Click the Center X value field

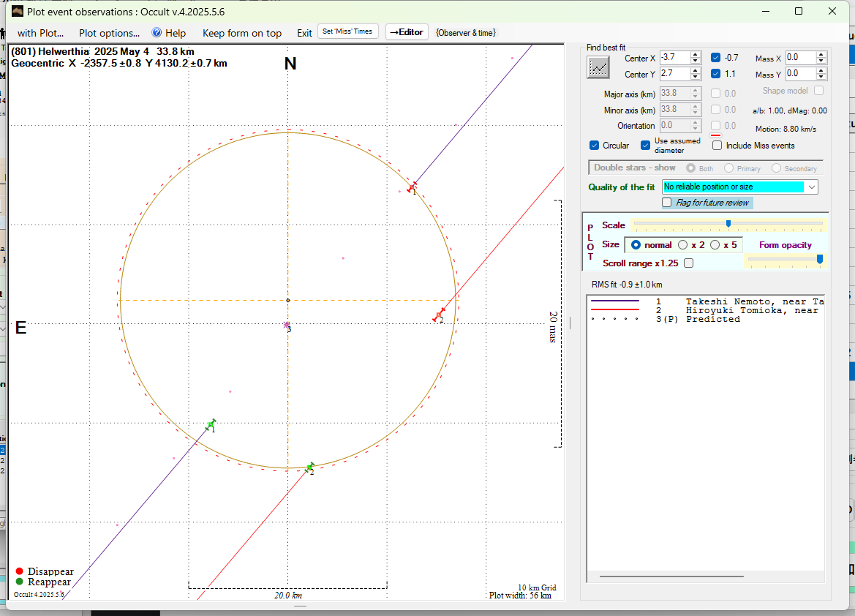(674, 57)
